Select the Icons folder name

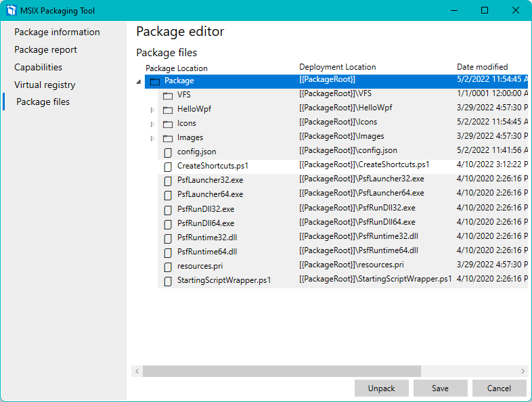click(187, 123)
